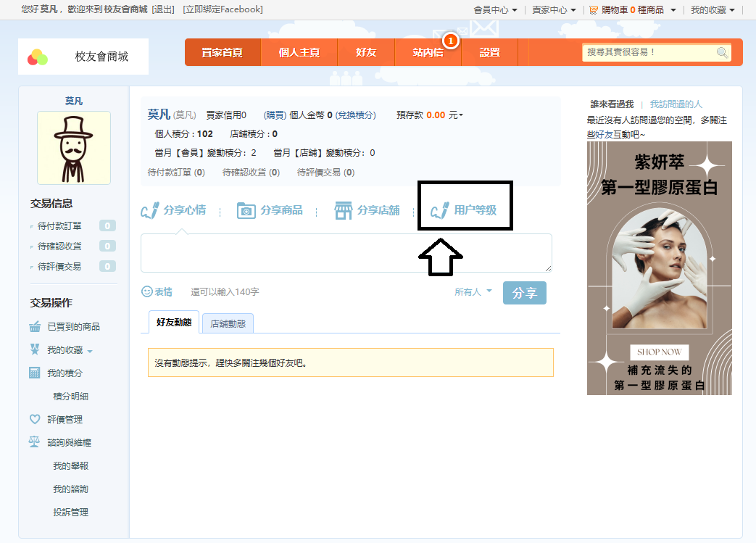
Task: Click inside the mood sharing text box
Action: click(346, 252)
